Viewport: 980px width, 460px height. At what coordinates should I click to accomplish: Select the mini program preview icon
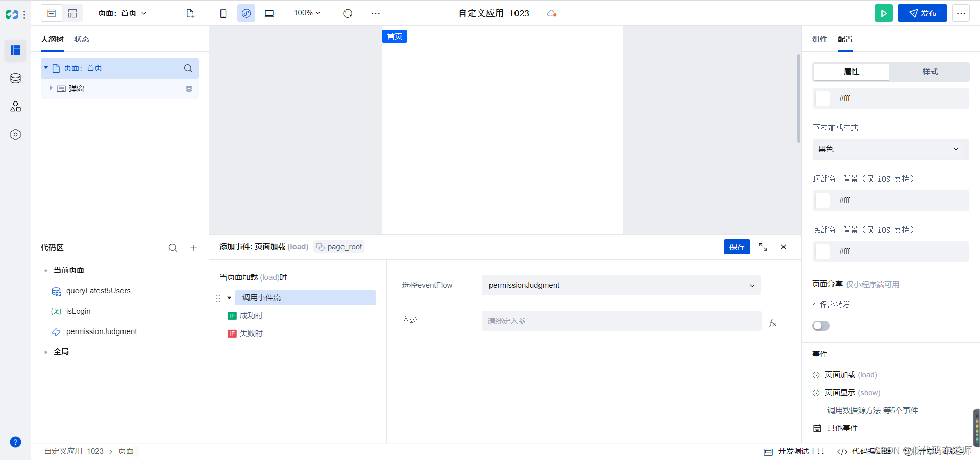(246, 13)
